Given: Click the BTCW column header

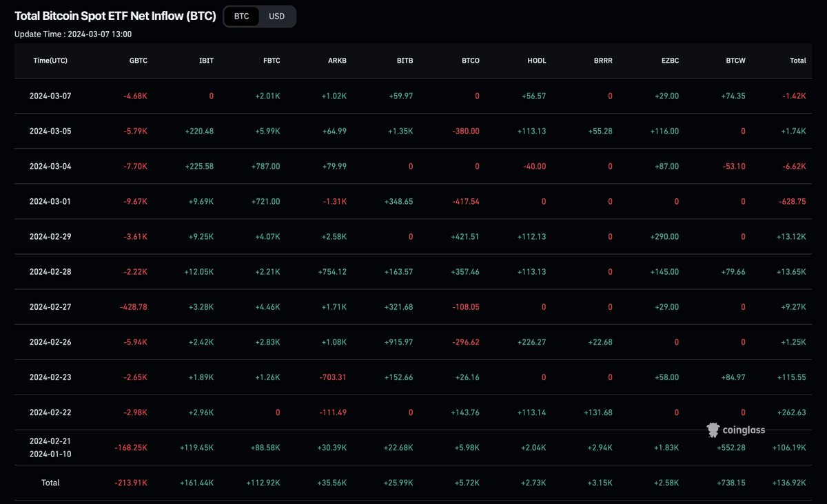Looking at the screenshot, I should [735, 61].
